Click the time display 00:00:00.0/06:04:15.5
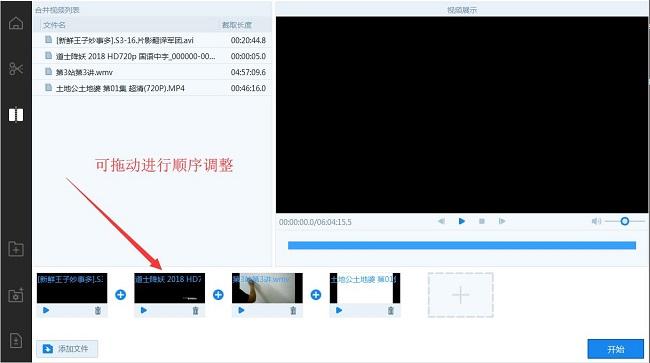The width and height of the screenshot is (650, 363). click(315, 222)
